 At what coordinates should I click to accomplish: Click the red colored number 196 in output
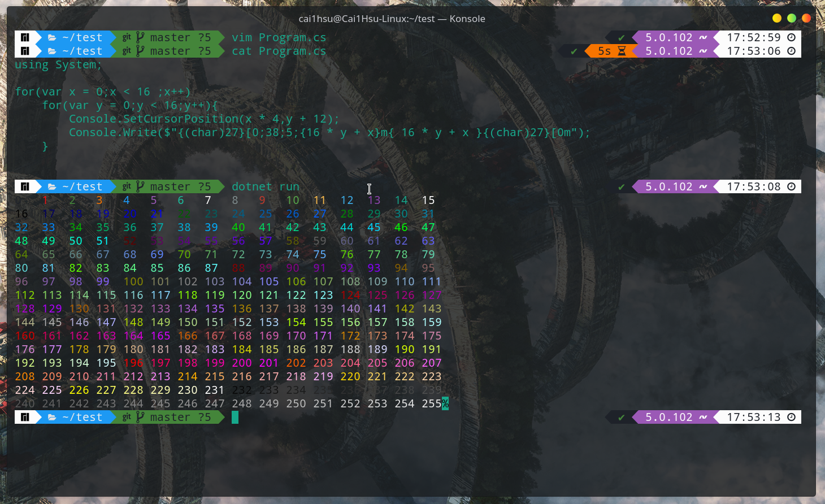point(133,363)
